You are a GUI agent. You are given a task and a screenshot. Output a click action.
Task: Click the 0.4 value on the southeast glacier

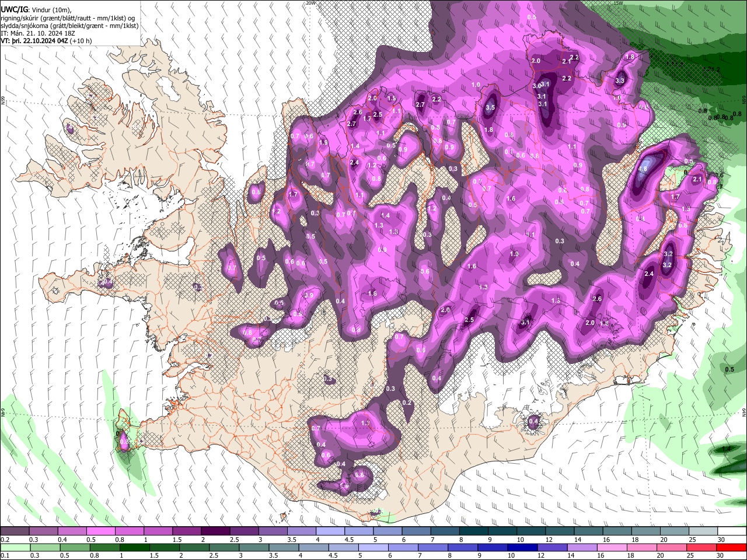533,421
